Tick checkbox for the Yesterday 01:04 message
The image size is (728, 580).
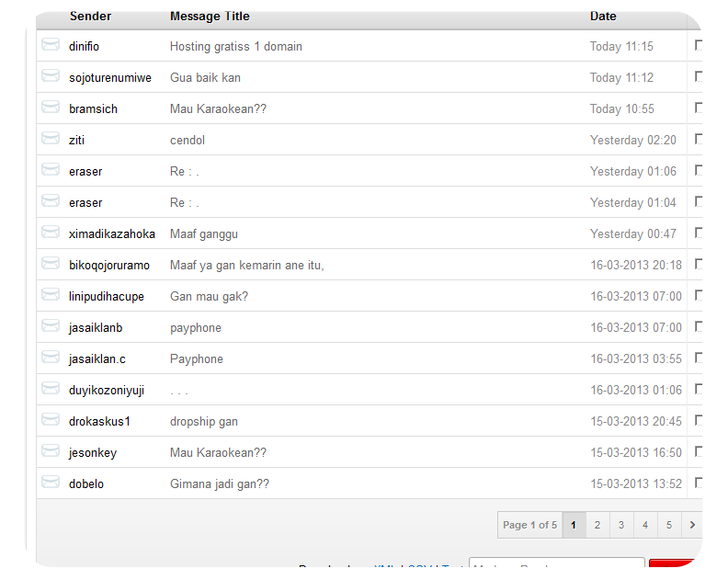699,201
